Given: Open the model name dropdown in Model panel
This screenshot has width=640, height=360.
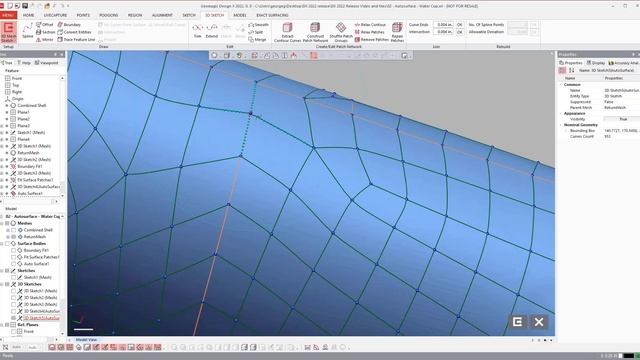Looking at the screenshot, I should coord(62,216).
